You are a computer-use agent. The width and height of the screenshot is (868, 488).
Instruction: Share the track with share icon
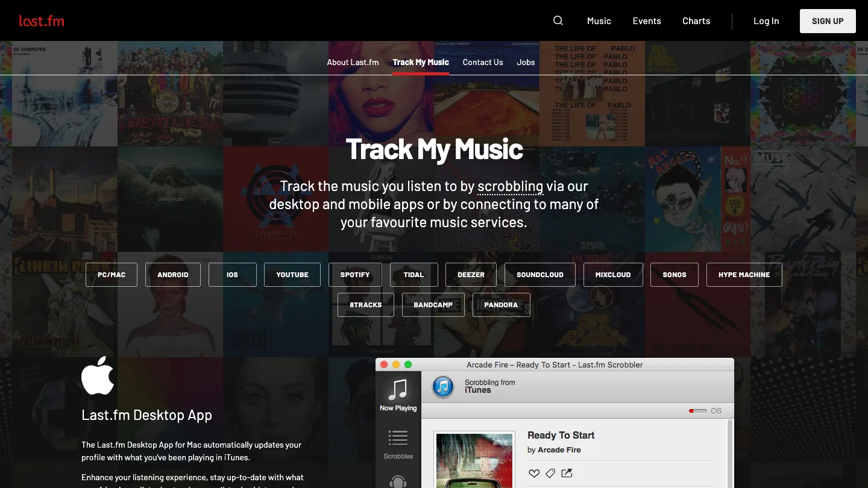(x=567, y=473)
